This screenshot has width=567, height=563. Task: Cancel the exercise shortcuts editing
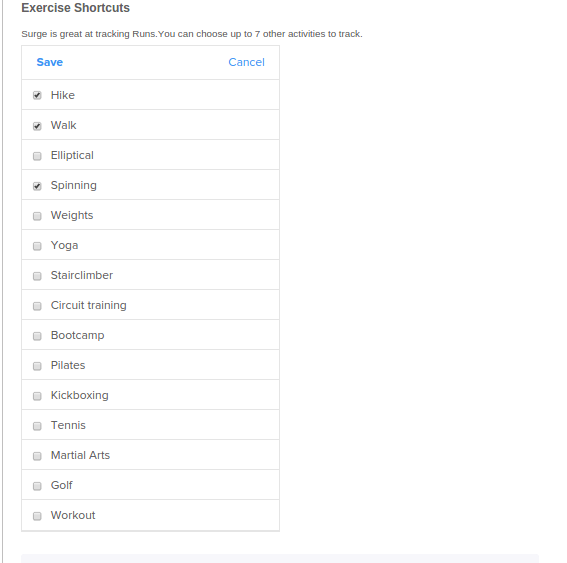(x=247, y=62)
